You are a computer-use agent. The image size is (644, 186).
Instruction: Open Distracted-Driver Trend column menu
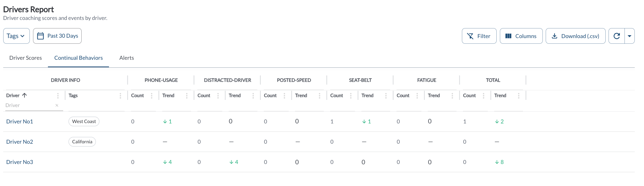pos(253,96)
